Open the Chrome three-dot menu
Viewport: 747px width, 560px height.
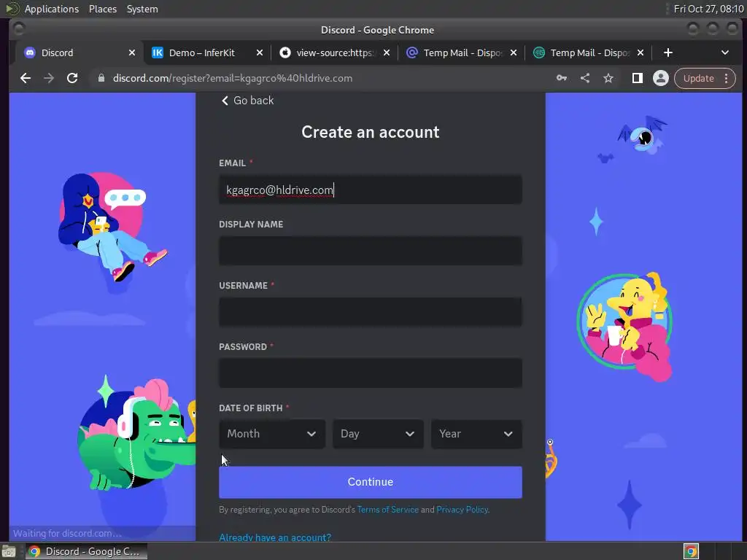tap(727, 78)
